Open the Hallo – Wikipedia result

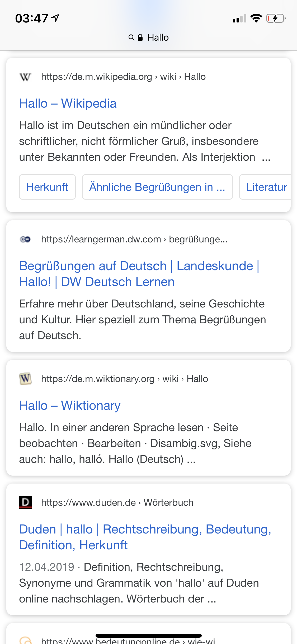pos(68,103)
